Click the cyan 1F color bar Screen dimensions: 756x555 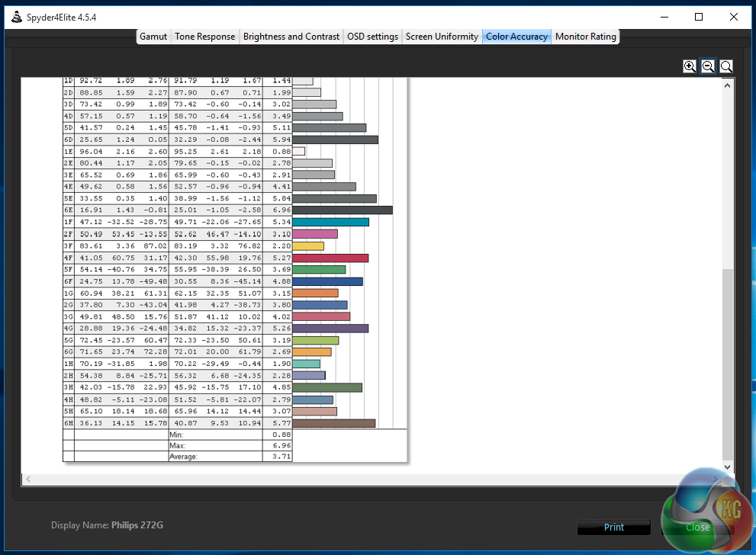tap(330, 222)
